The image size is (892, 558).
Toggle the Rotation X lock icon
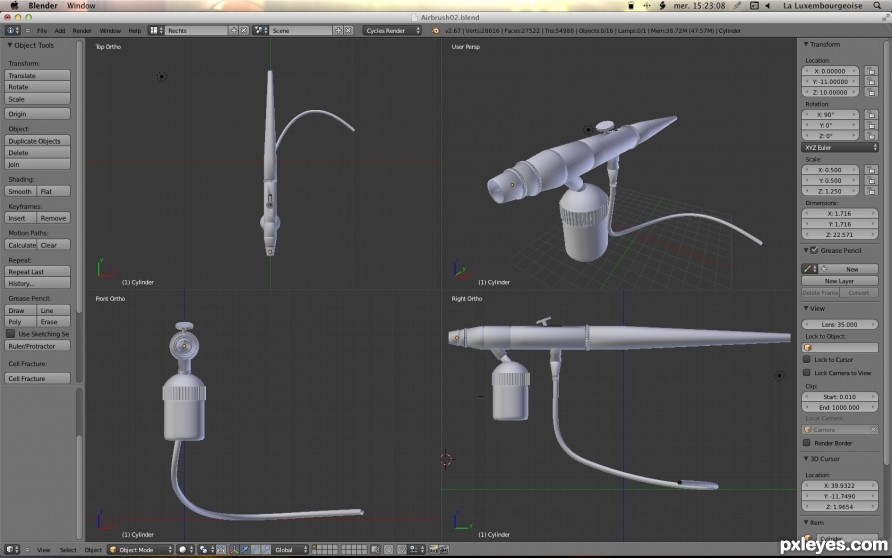point(870,114)
